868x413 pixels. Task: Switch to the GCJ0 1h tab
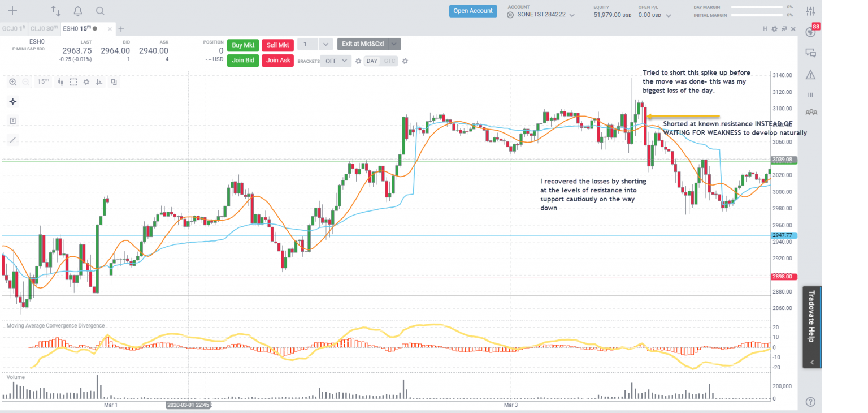pos(14,28)
